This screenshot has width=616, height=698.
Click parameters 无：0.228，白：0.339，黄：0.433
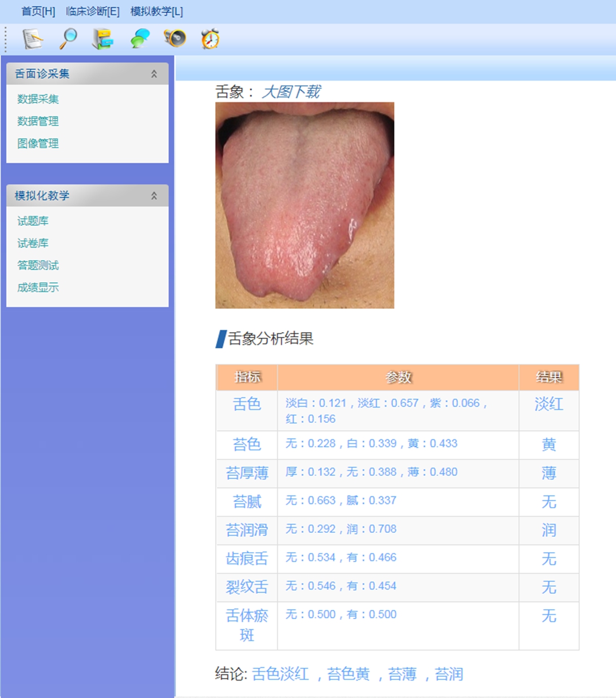372,443
